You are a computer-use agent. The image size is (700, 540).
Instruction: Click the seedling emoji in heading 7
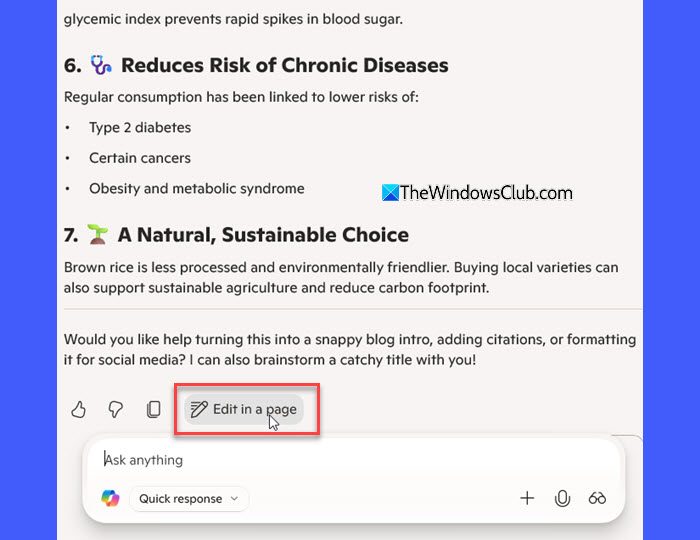pos(98,234)
